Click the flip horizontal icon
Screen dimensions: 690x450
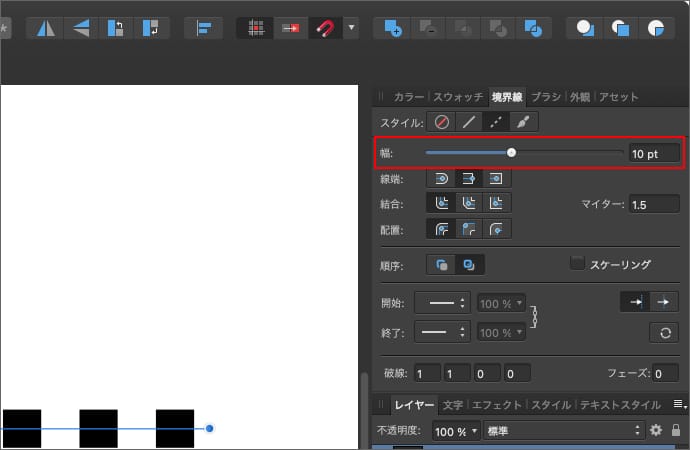[45, 28]
